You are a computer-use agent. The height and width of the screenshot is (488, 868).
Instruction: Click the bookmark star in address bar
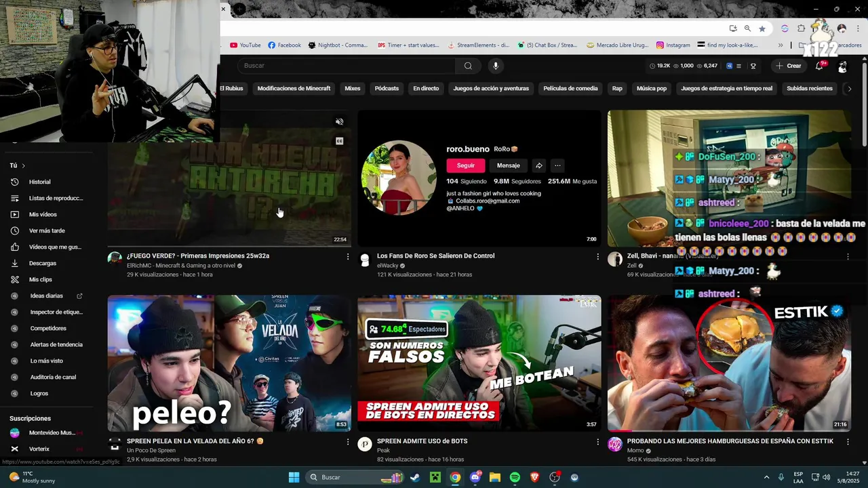[762, 28]
